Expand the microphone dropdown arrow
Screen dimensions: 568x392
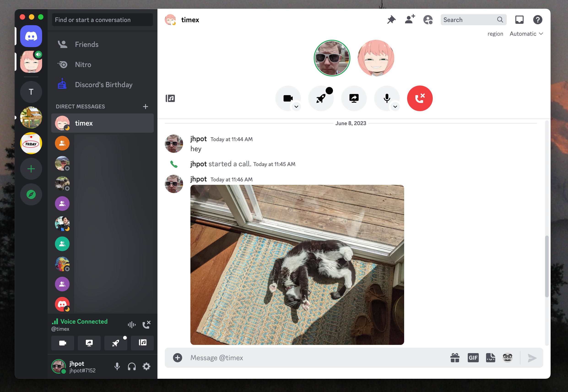tap(395, 107)
